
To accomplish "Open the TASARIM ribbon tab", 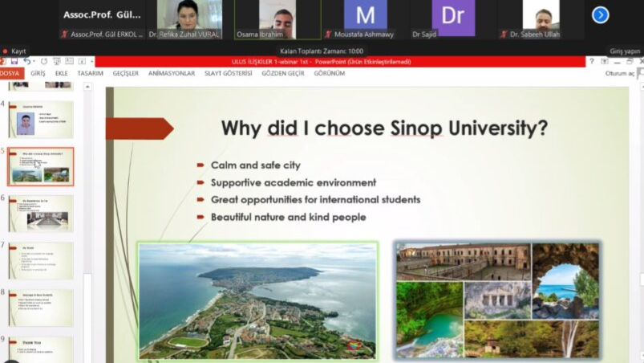I will tap(90, 73).
